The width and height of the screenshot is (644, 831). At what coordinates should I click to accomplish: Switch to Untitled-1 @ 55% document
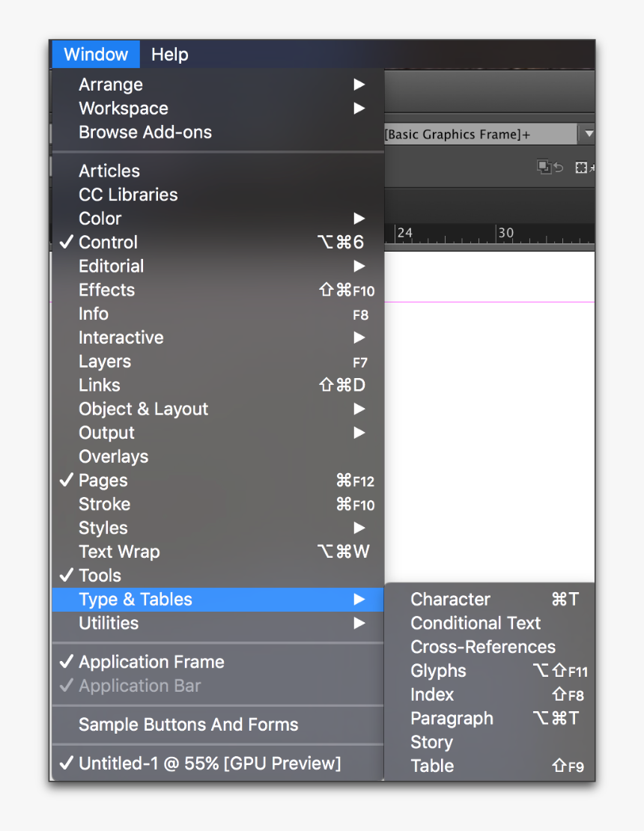point(218,763)
